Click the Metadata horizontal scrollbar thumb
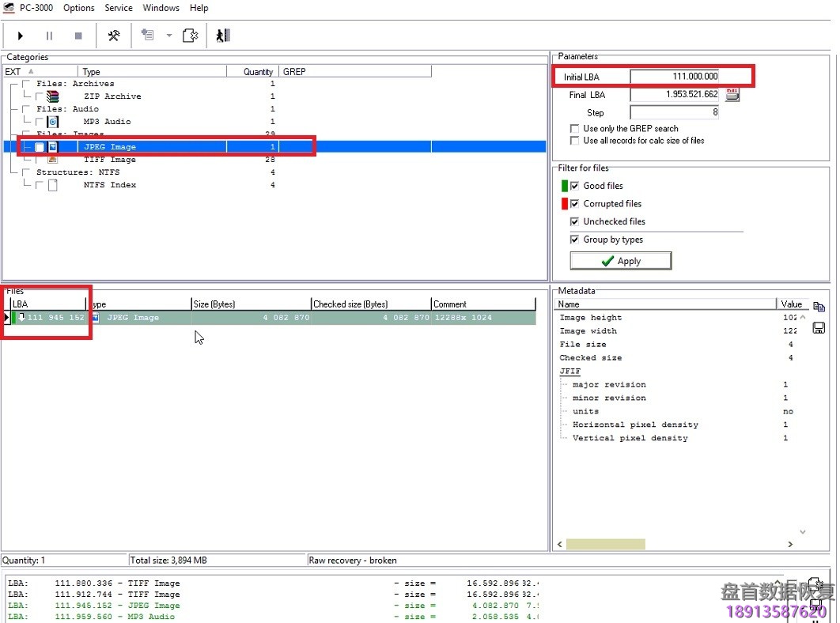This screenshot has height=623, width=840. 605,544
